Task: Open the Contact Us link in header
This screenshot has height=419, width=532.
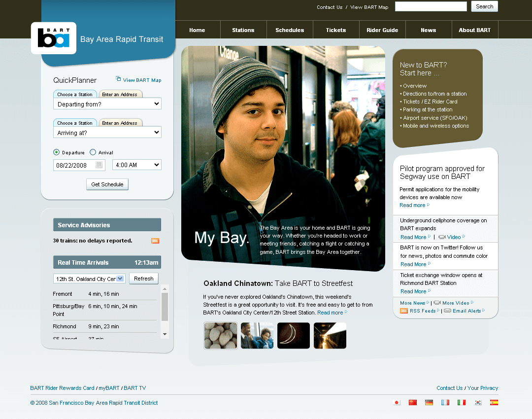Action: [330, 7]
